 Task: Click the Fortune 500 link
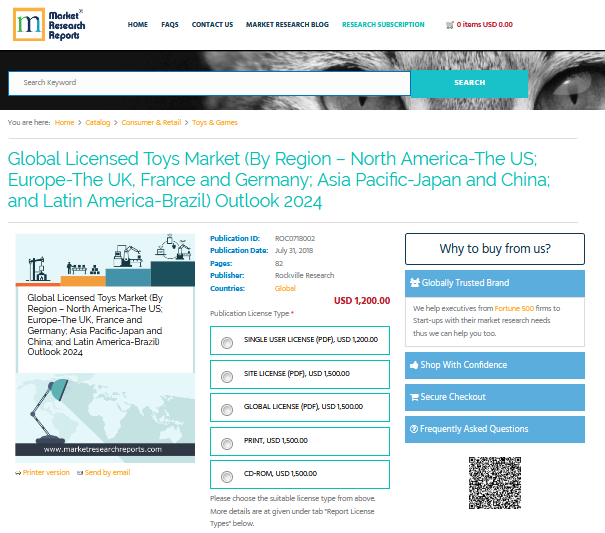pyautogui.click(x=514, y=308)
